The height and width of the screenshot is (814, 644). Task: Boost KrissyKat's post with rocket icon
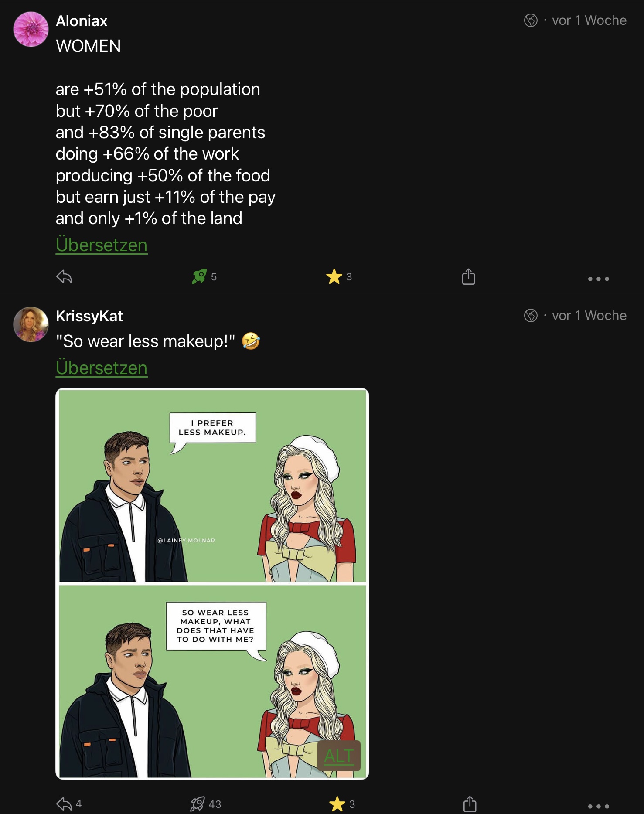[x=198, y=804]
